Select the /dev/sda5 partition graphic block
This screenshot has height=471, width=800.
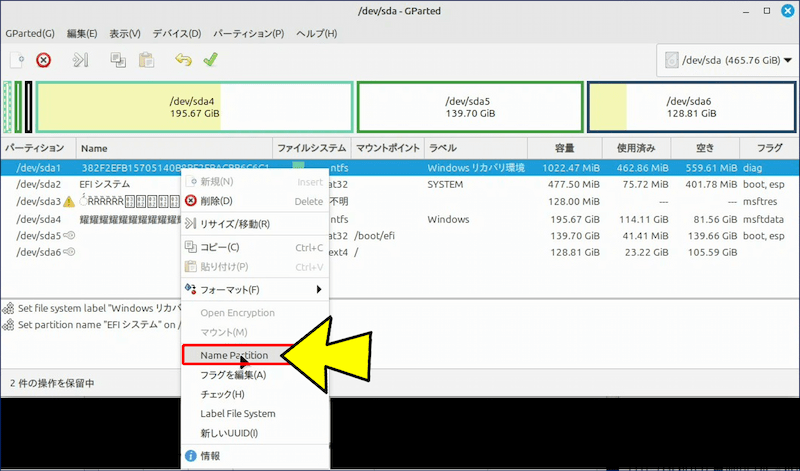click(x=470, y=107)
